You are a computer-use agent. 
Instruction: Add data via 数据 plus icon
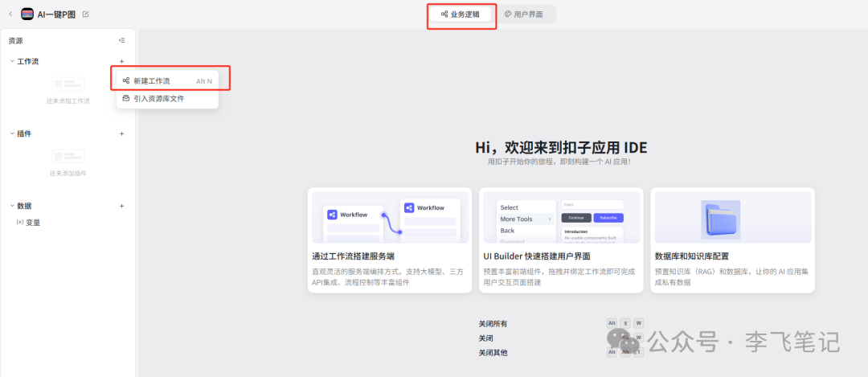click(122, 206)
